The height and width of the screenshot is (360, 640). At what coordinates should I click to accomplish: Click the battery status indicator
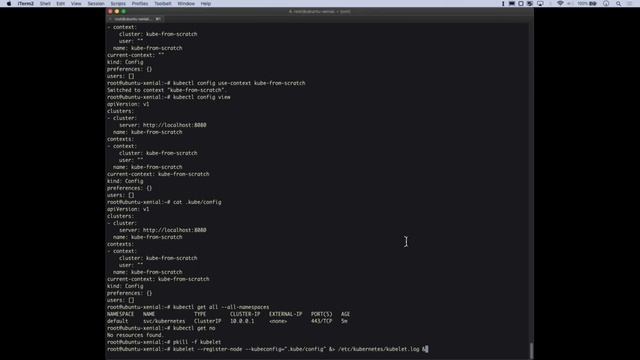pos(587,4)
